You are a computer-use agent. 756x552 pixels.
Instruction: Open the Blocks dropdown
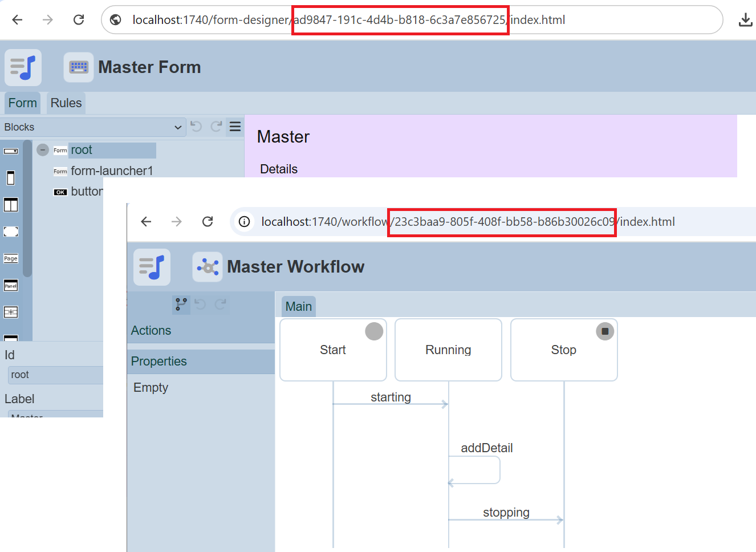tap(93, 127)
